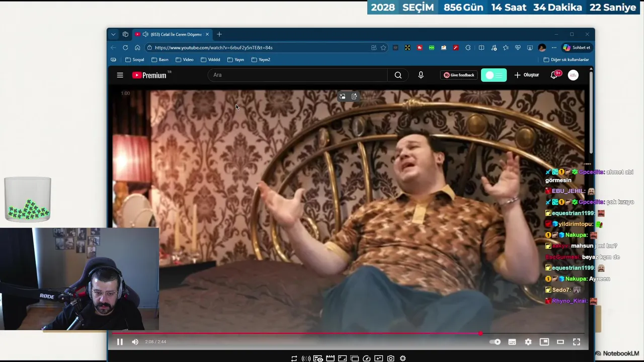Click the resize-frame icon below the player
644x362 pixels.
342,358
